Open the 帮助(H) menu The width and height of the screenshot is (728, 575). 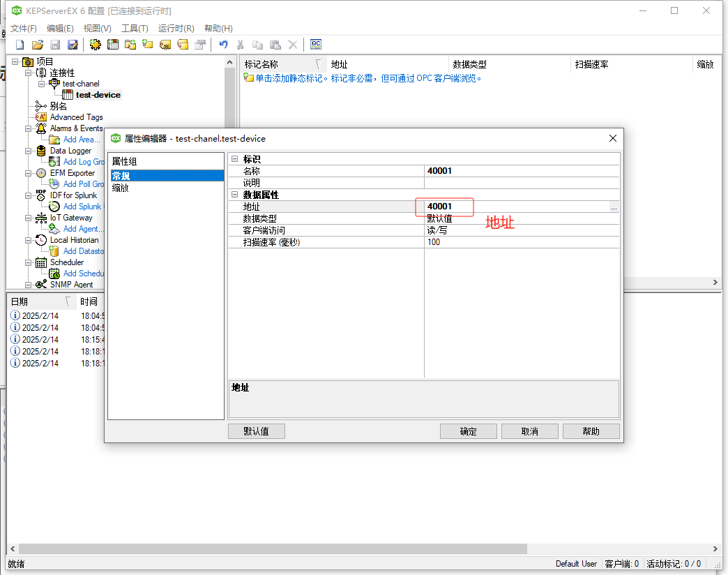218,29
